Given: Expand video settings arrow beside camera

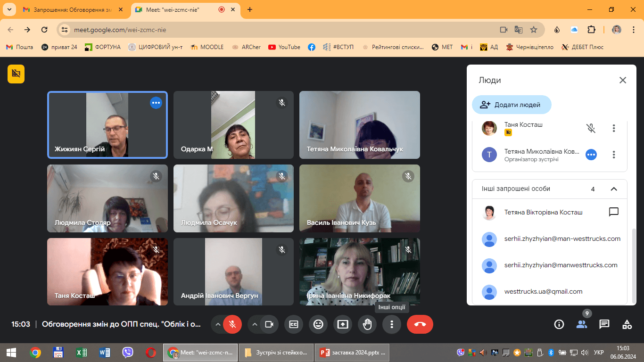Looking at the screenshot, I should coord(255,324).
